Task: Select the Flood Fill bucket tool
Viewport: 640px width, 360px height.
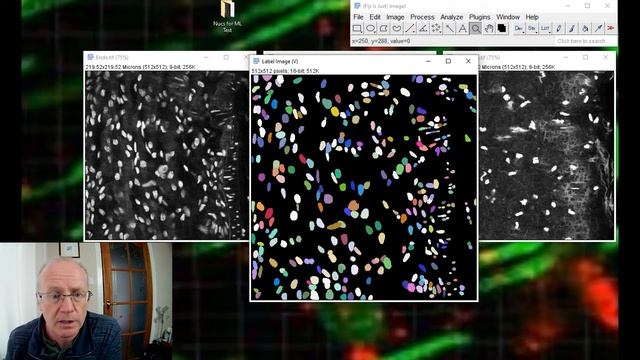Action: (x=584, y=28)
